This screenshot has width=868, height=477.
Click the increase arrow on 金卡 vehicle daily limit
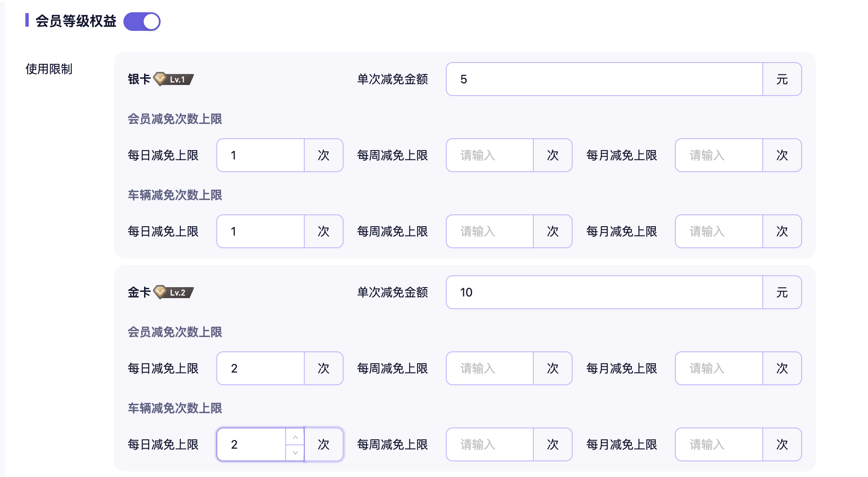[x=295, y=437]
